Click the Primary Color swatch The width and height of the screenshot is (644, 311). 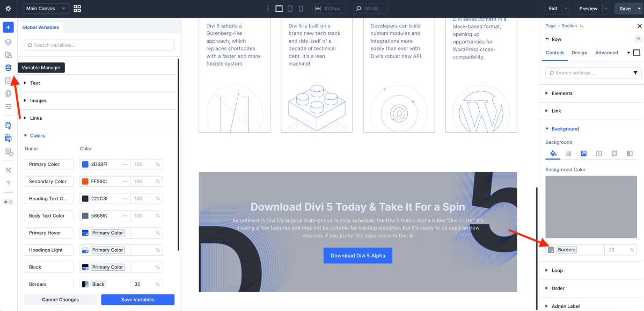84,164
